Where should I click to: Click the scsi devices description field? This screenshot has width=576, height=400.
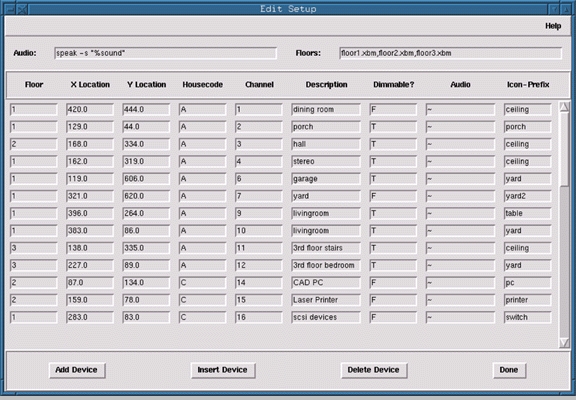tap(326, 317)
